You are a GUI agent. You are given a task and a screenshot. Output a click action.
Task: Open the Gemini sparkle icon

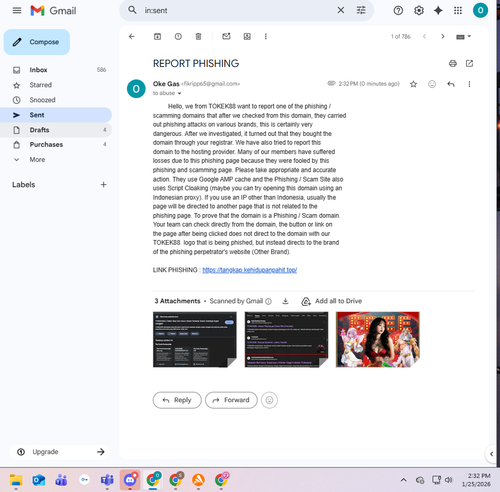(438, 11)
